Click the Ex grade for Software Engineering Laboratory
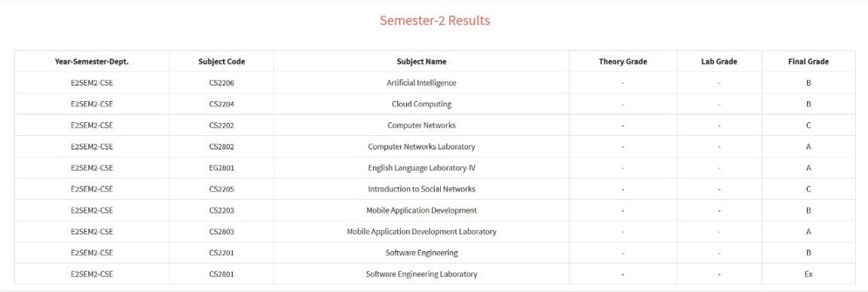Viewport: 868px width, 292px height. tap(808, 274)
